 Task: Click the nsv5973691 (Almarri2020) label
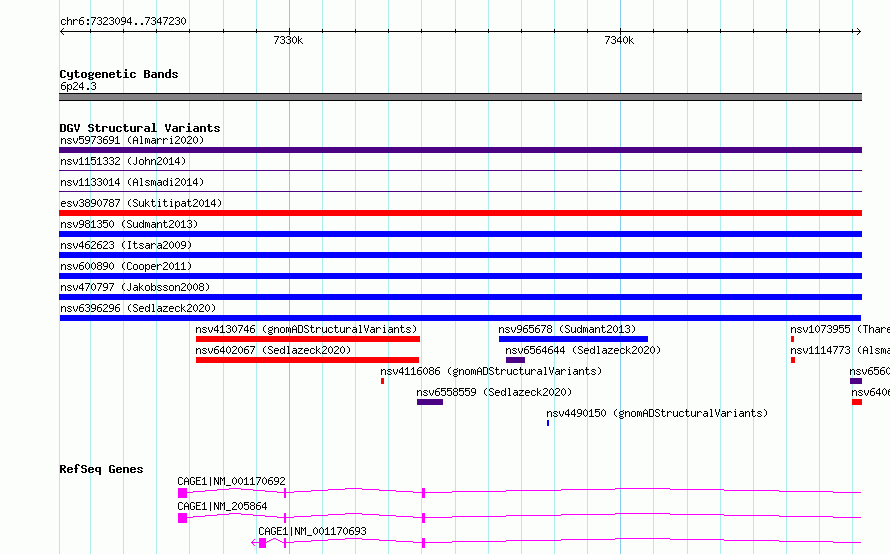[132, 140]
